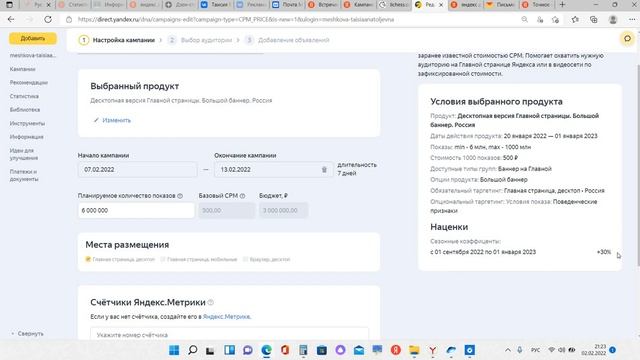Click the planned impressions field with 6 000 000
The height and width of the screenshot is (360, 640).
coord(136,210)
